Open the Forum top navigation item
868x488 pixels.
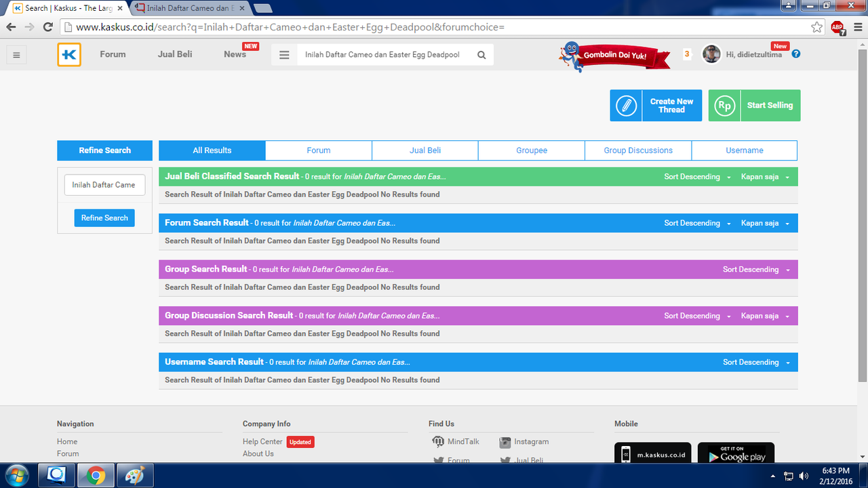113,54
